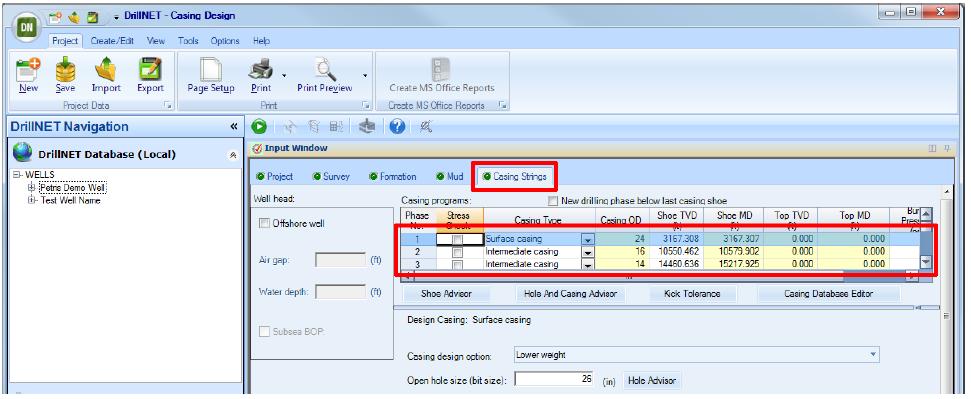Click quick access new project icon
This screenshot has height=399, width=971.
[x=56, y=17]
